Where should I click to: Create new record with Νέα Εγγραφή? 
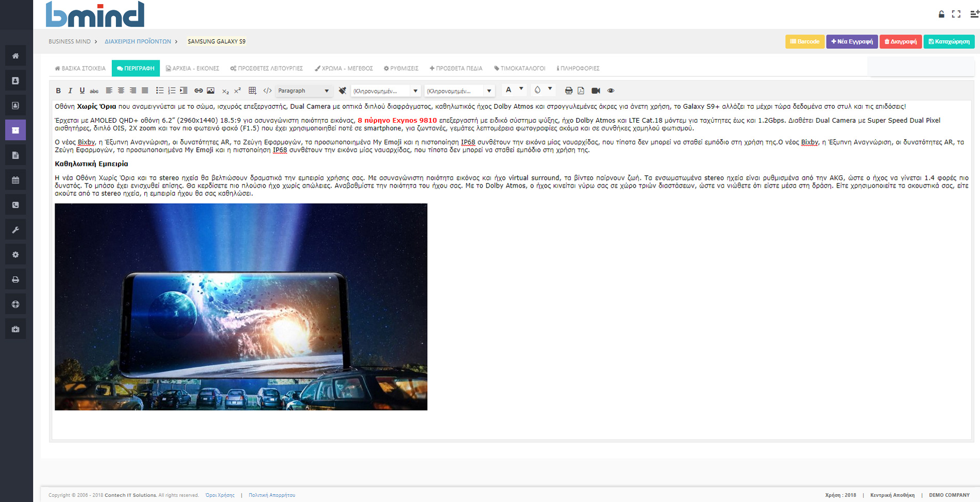[x=852, y=42]
